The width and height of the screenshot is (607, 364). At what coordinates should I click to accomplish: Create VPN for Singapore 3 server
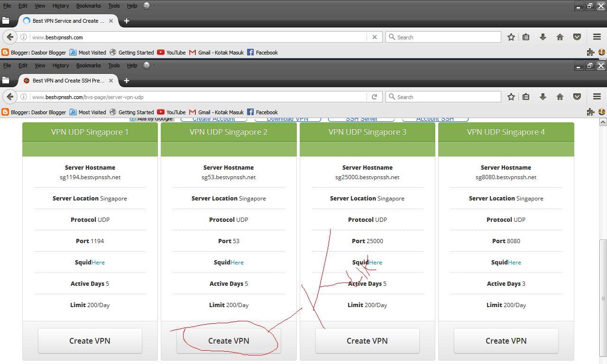[367, 340]
